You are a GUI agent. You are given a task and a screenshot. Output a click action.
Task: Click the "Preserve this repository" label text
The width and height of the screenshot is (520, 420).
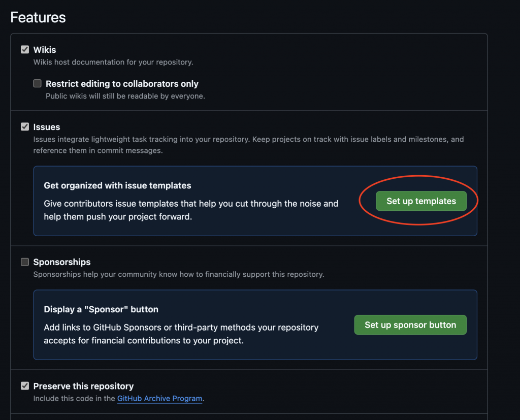83,386
